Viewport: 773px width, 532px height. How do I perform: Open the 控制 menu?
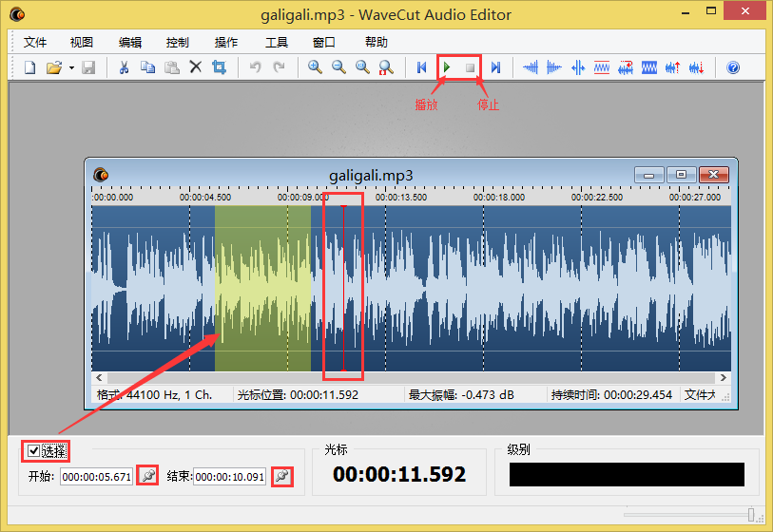click(x=178, y=43)
